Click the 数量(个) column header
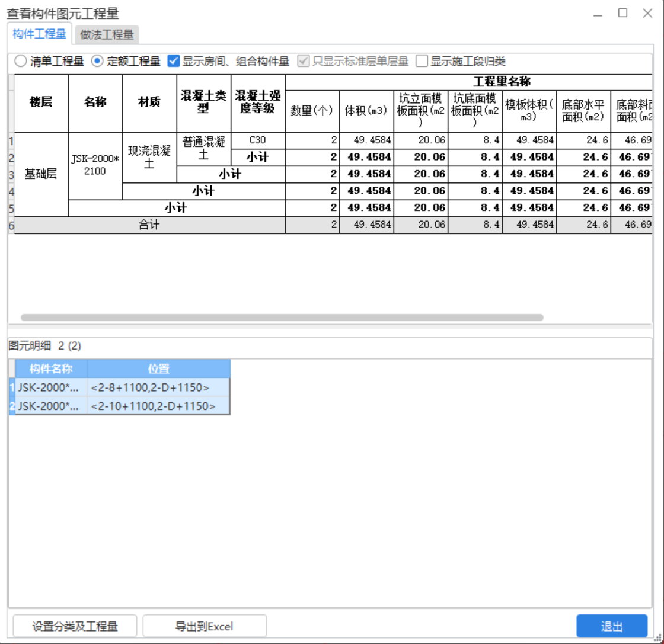The height and width of the screenshot is (644, 664). (312, 111)
